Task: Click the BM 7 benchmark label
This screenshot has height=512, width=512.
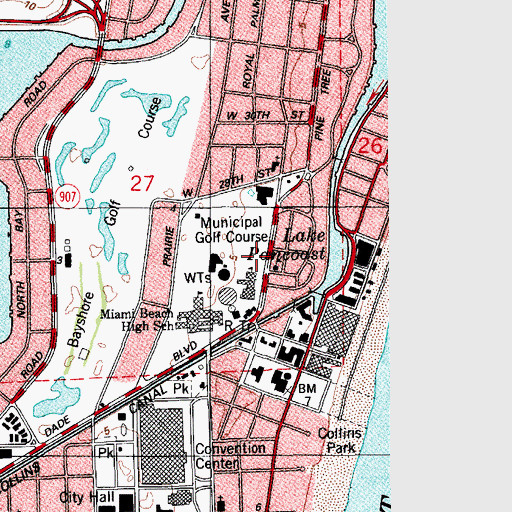Action: tap(307, 394)
